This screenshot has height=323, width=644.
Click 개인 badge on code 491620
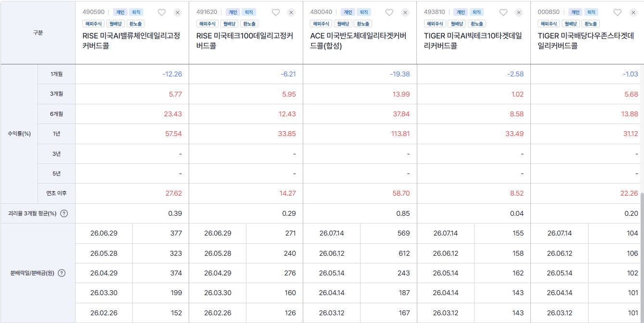coord(233,12)
